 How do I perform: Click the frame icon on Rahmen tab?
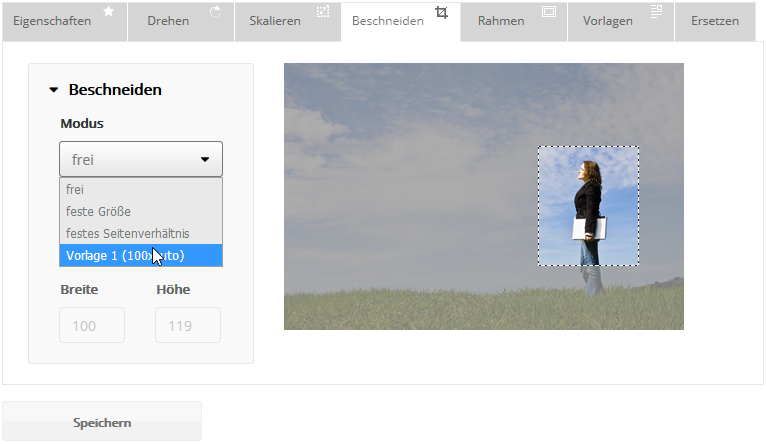coord(548,12)
